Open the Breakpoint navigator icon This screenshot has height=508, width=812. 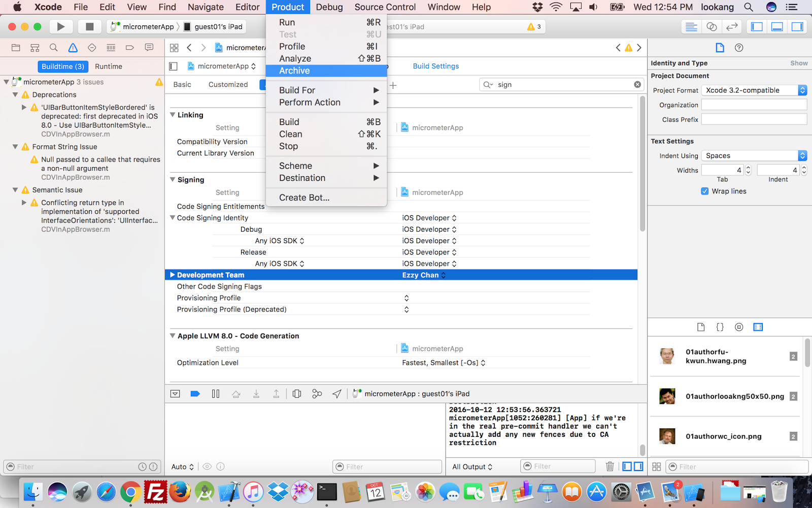click(130, 48)
